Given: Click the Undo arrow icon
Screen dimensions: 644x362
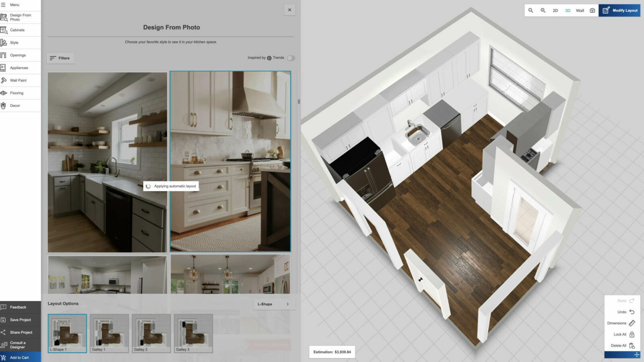Looking at the screenshot, I should 632,312.
